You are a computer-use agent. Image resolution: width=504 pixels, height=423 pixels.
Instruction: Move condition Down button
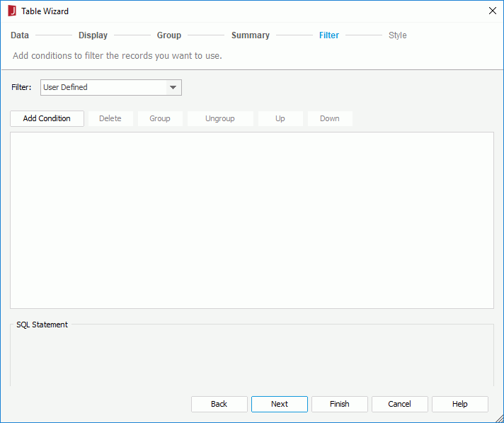tap(330, 119)
